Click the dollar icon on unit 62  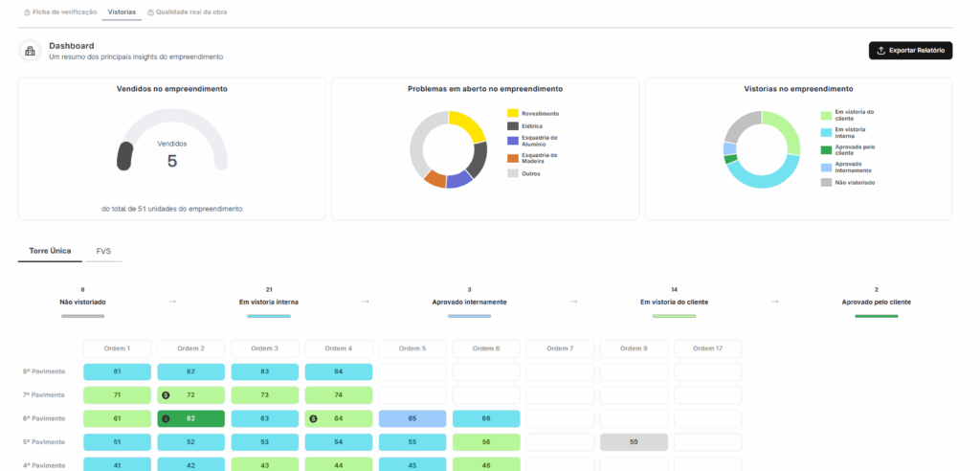click(166, 418)
